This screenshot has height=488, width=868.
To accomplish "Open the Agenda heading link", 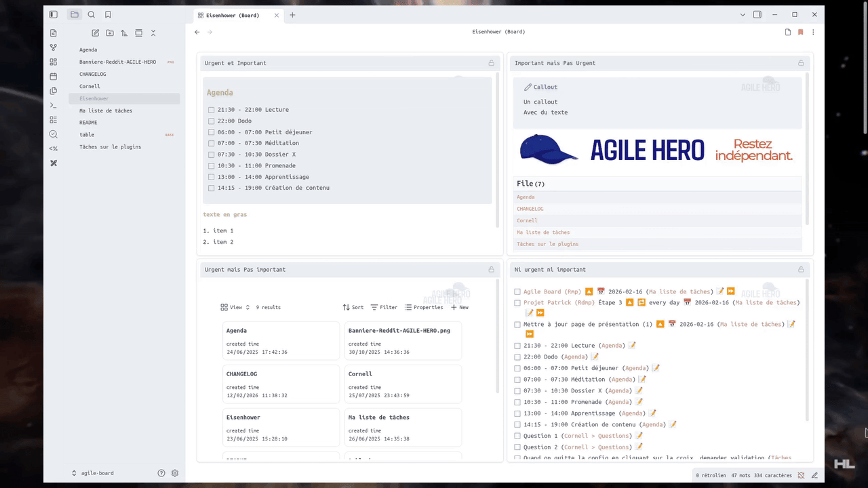I will click(220, 93).
